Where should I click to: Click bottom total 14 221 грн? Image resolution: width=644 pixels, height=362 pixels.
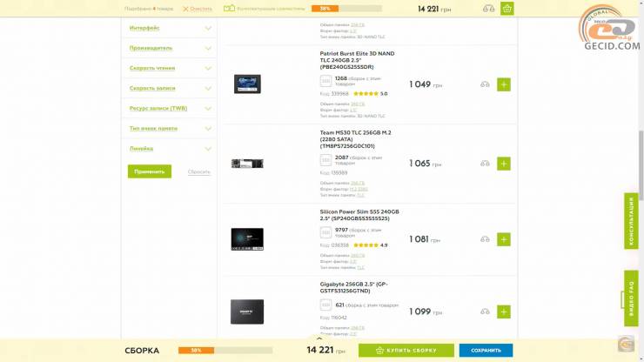tap(326, 350)
